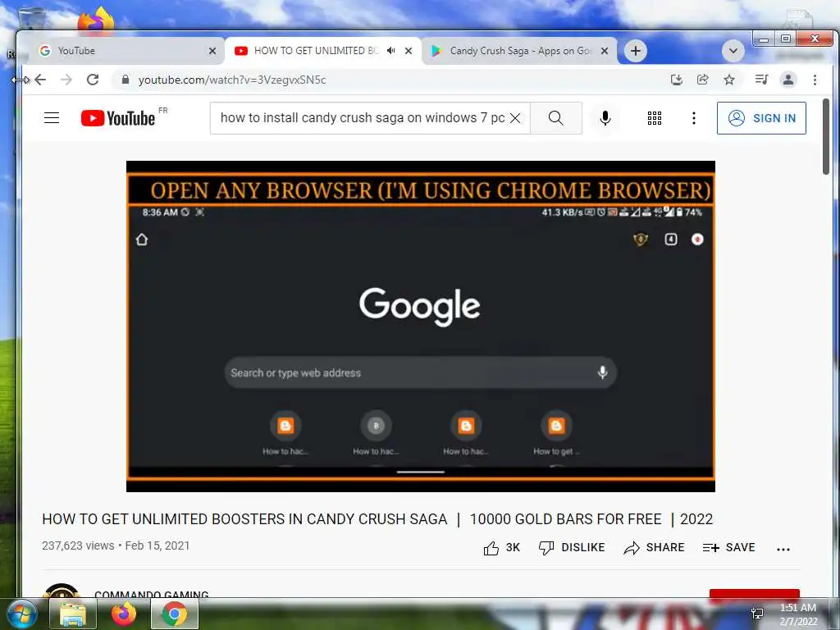Open a new browser tab
Screen dimensions: 840x630
pos(636,51)
